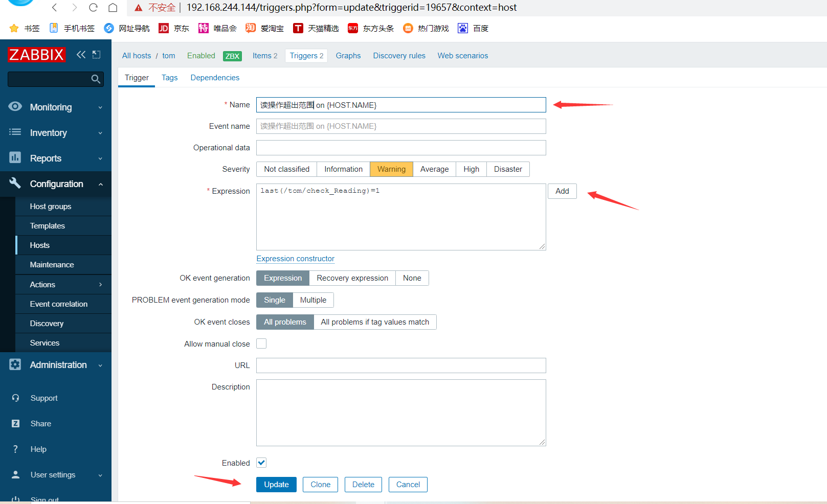Click in the Operational data field
Image resolution: width=827 pixels, height=504 pixels.
(401, 148)
